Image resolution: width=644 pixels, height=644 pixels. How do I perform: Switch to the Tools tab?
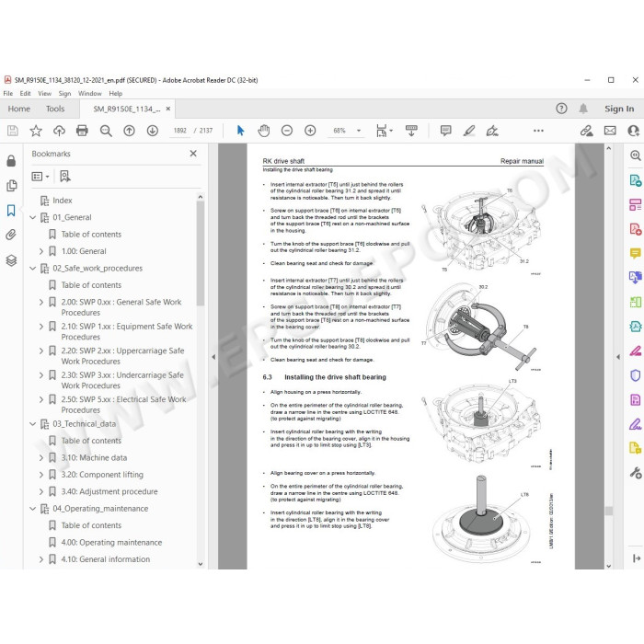[x=55, y=109]
